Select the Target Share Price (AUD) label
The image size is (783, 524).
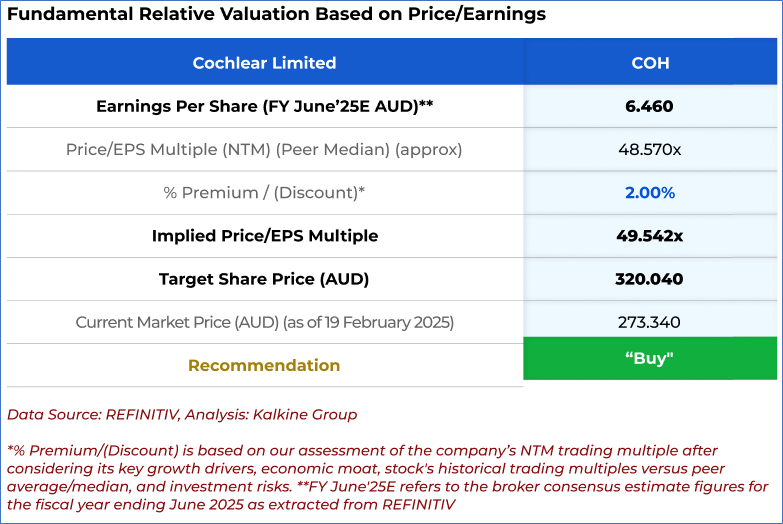264,279
